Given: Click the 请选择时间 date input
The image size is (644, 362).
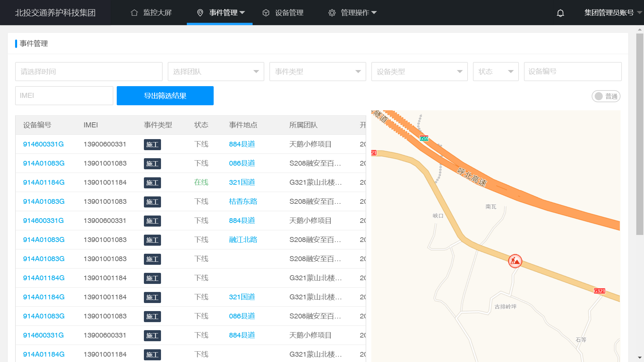Looking at the screenshot, I should [89, 71].
